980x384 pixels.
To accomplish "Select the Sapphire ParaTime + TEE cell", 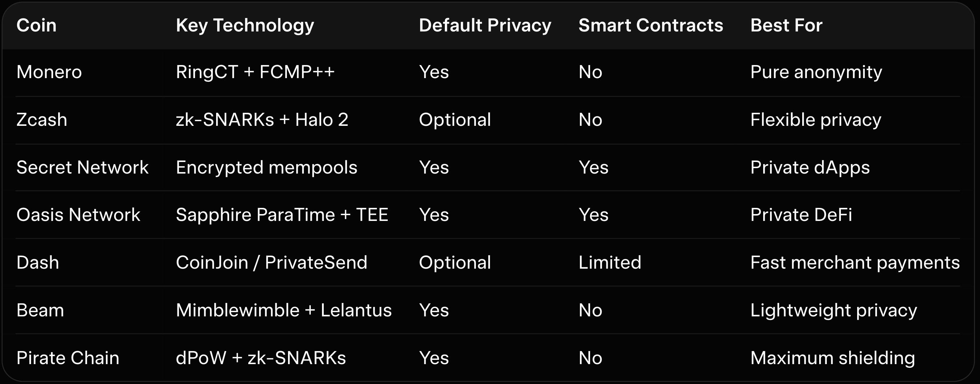I will [282, 215].
